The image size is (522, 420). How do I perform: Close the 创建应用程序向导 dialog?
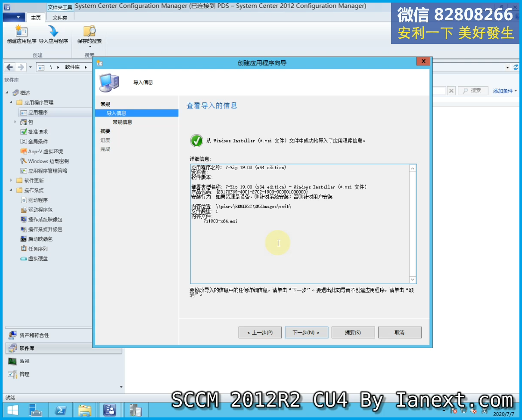[x=423, y=62]
